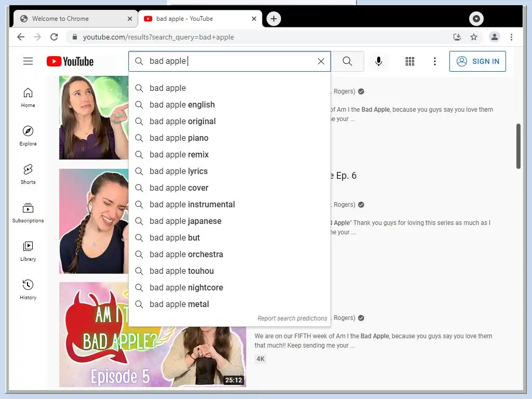Screen dimensions: 532x399
Task: Select suggestion 'bad apple nightcore'
Action: click(x=229, y=288)
